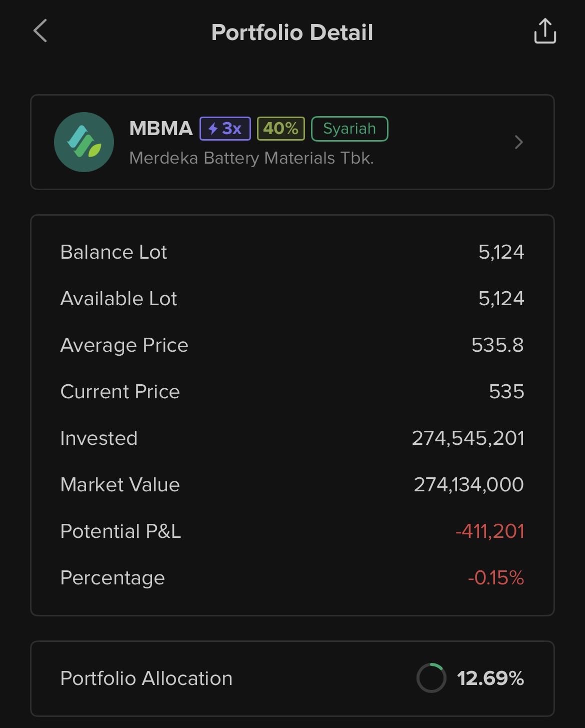Tap the Average Price value 535.8
Image resolution: width=585 pixels, height=728 pixels.
click(497, 345)
